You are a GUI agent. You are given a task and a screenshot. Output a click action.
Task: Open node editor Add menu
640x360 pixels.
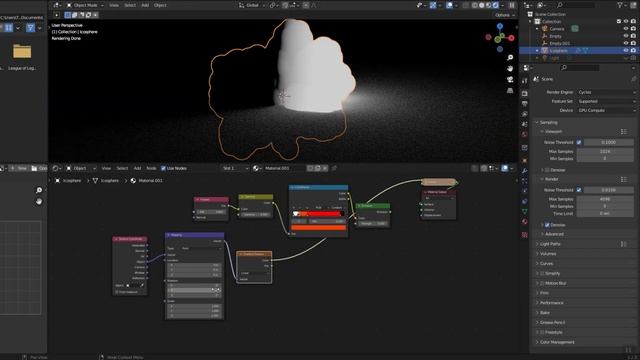(137, 168)
